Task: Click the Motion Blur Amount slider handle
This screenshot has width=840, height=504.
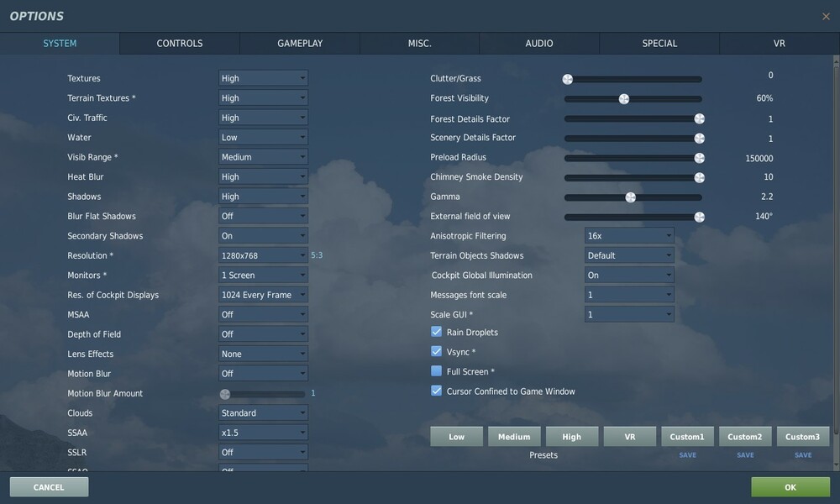Action: [x=225, y=394]
